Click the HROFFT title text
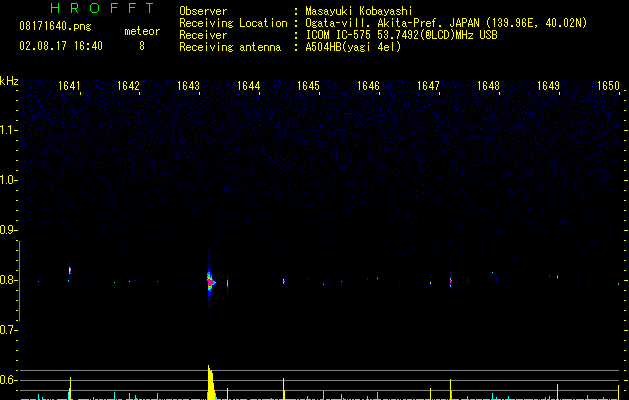 (102, 8)
